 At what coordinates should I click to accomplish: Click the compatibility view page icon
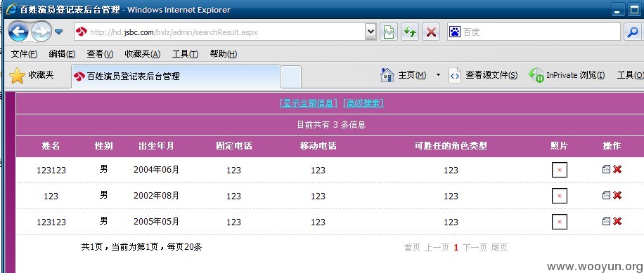389,32
